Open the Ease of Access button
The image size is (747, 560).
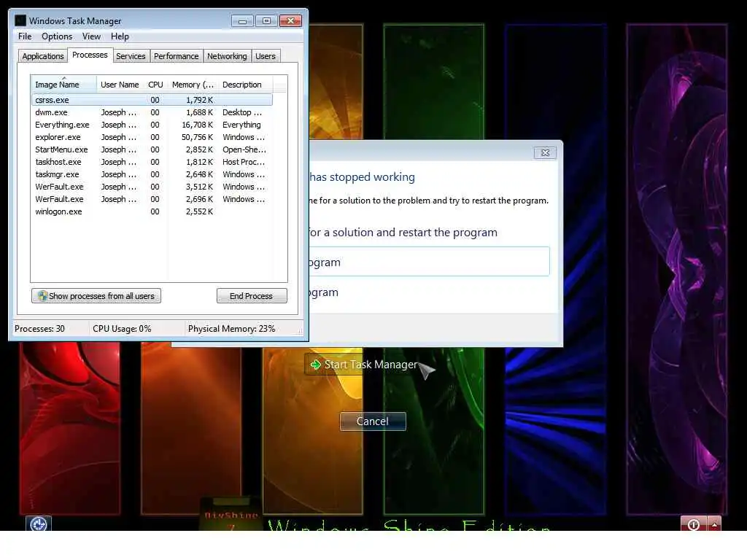click(x=39, y=524)
